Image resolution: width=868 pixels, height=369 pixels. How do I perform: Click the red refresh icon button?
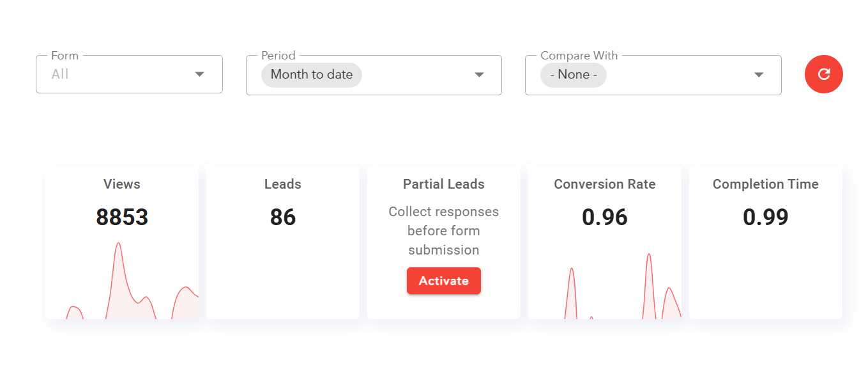pos(823,74)
